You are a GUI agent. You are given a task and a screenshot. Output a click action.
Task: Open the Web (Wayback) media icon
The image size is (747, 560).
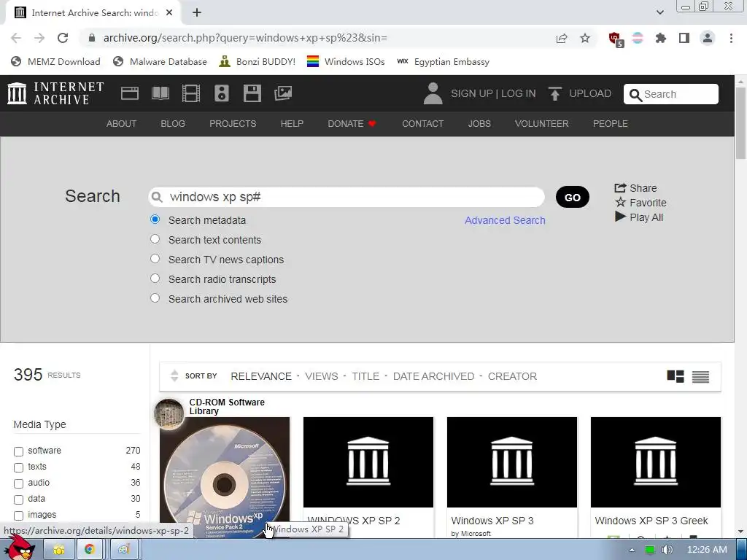(130, 93)
